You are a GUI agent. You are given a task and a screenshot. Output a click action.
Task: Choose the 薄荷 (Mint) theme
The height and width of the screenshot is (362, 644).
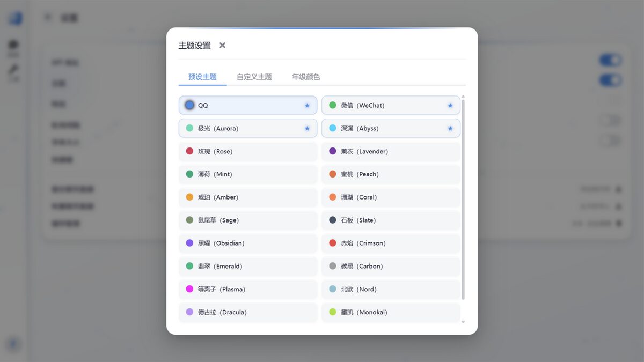(248, 174)
